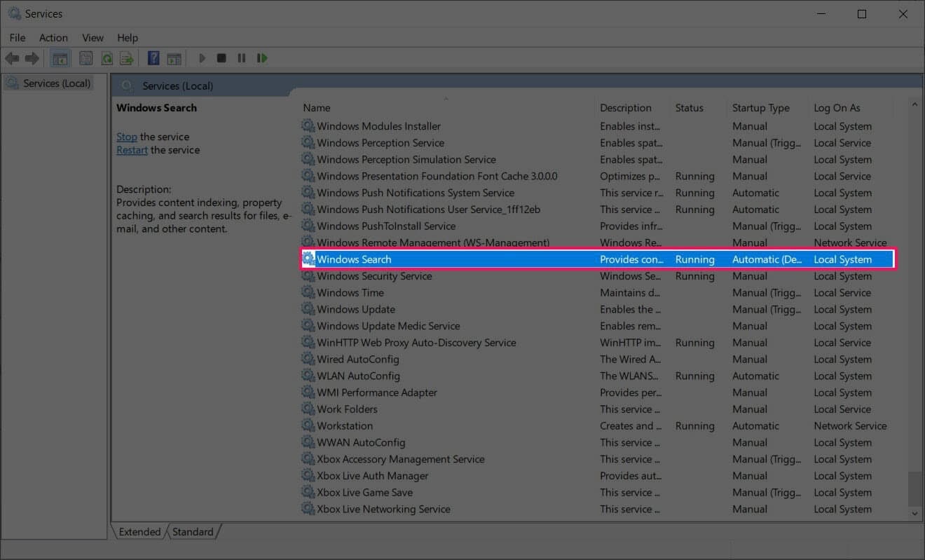925x560 pixels.
Task: Click the Export List toolbar icon
Action: click(x=127, y=58)
